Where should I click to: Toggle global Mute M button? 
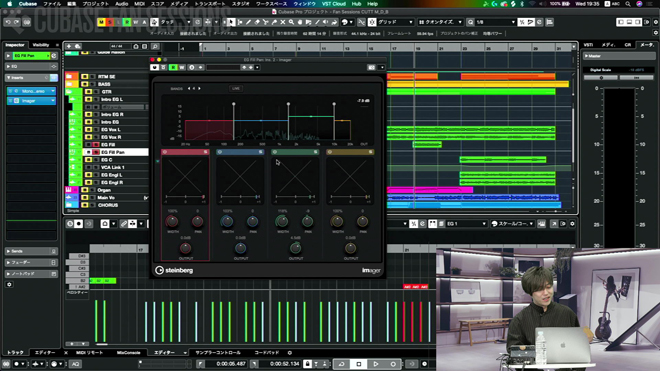pyautogui.click(x=101, y=22)
